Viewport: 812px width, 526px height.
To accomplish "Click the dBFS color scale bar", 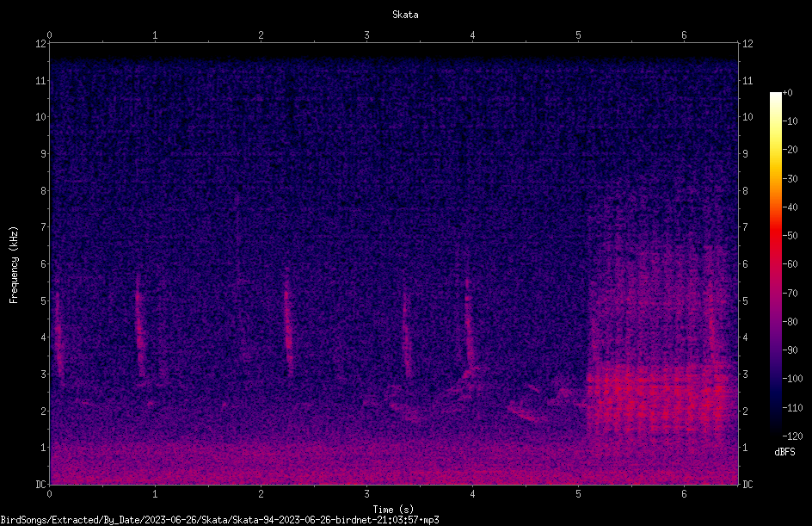I will pos(775,263).
